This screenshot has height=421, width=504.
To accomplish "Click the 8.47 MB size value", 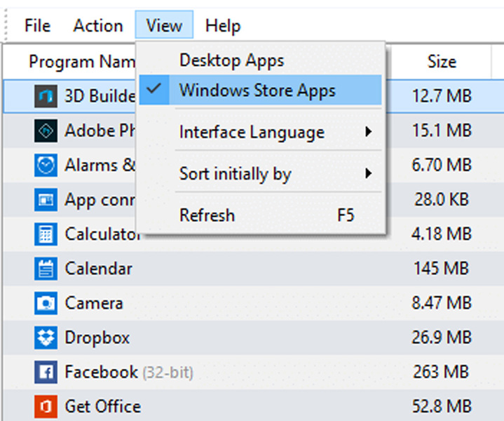I will coord(442,303).
